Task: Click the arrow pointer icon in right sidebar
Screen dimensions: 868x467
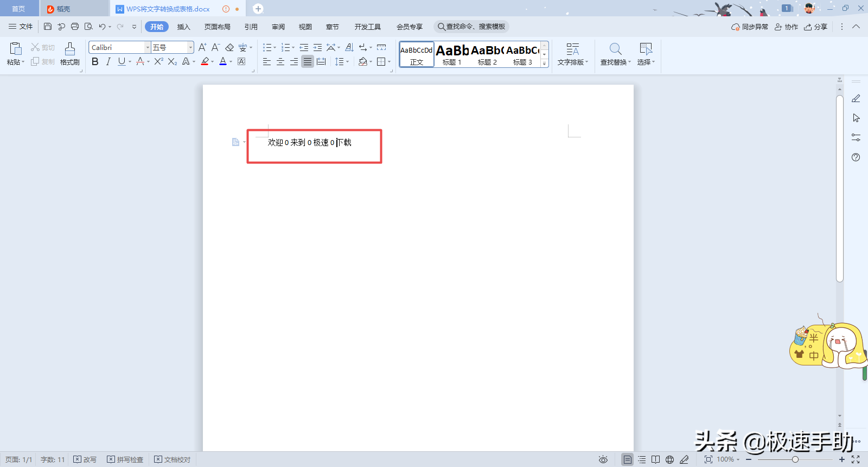Action: coord(856,118)
